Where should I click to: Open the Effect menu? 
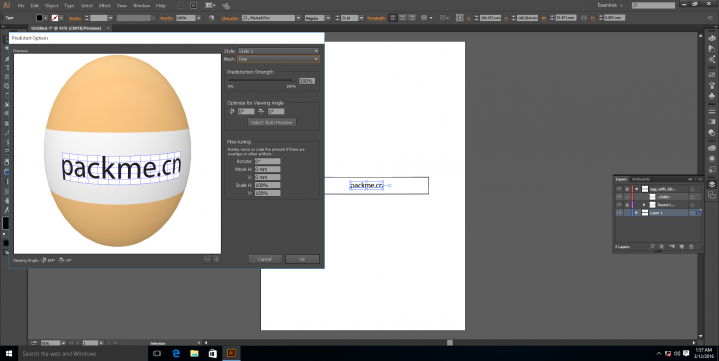point(105,6)
